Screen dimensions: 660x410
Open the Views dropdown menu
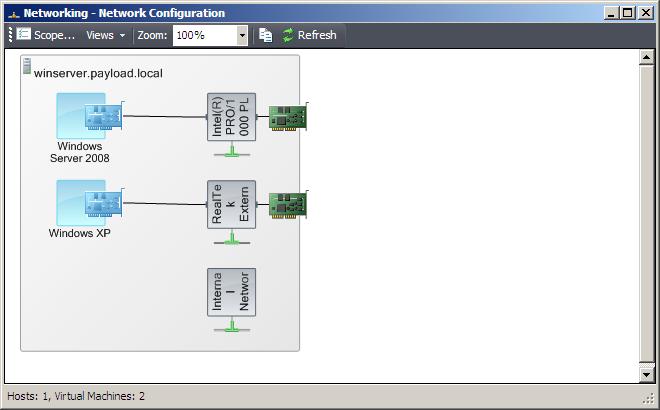tap(105, 35)
